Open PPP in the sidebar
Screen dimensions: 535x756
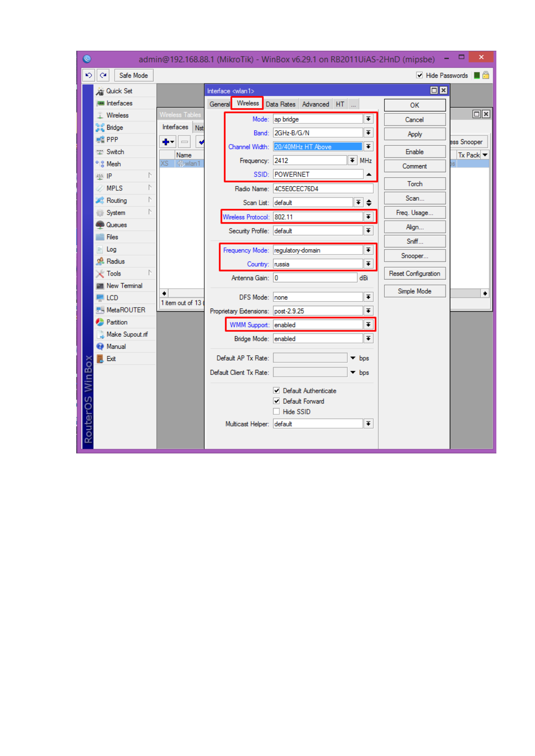[112, 140]
